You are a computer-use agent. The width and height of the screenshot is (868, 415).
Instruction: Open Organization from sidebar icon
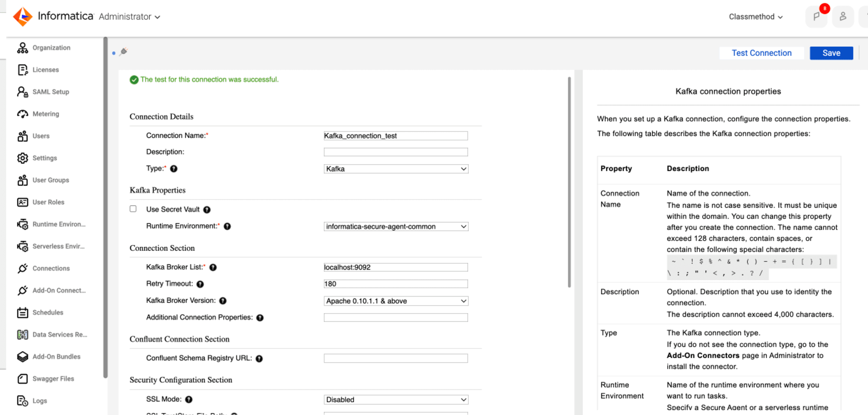[23, 48]
